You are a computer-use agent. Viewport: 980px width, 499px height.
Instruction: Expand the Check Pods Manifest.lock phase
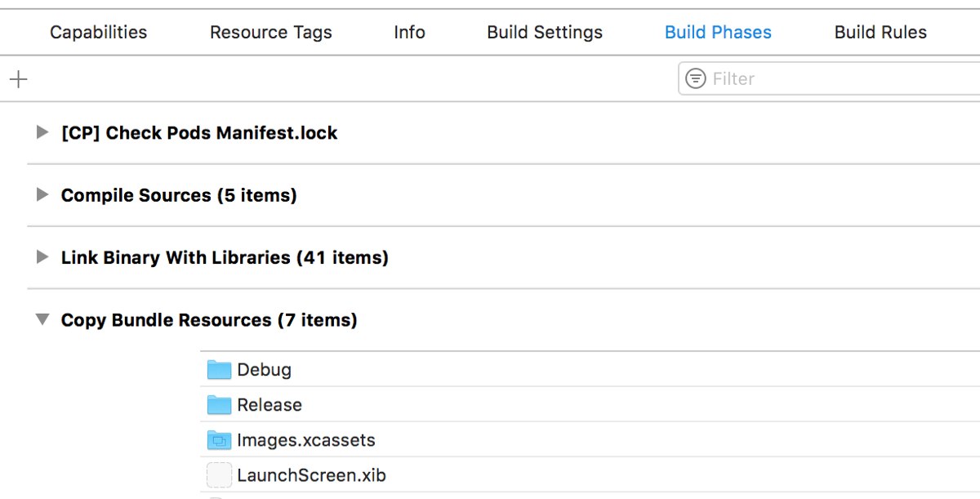coord(42,132)
